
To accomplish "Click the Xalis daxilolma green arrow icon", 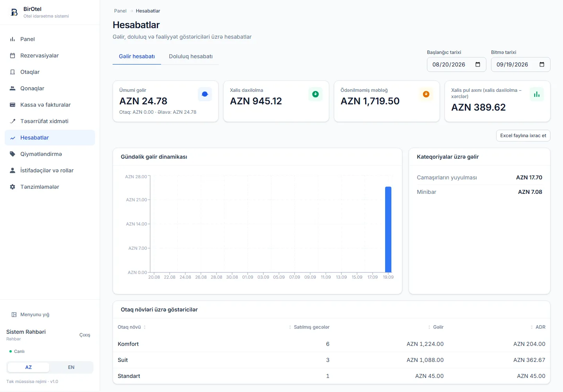I will tap(316, 94).
